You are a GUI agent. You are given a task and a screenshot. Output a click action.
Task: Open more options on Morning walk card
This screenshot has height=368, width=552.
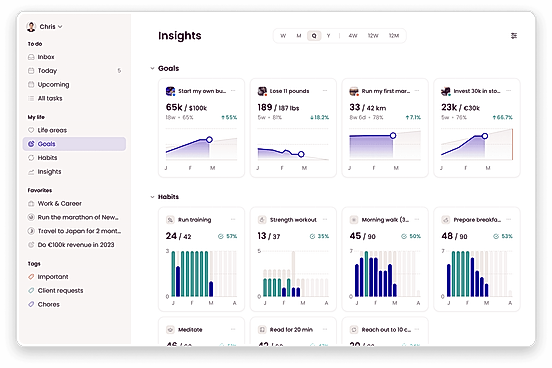point(417,219)
